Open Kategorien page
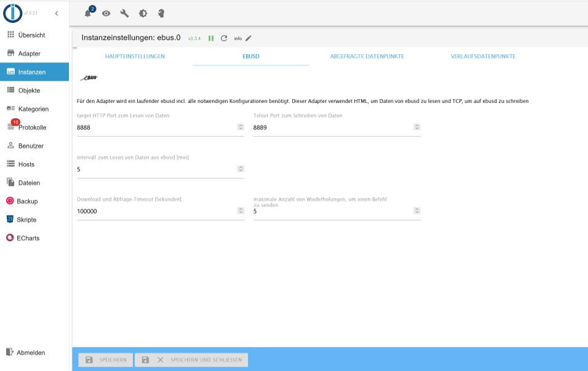The height and width of the screenshot is (371, 588). point(34,109)
